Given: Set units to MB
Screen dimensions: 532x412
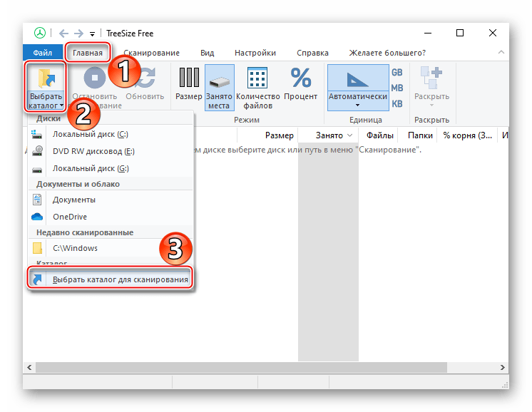Looking at the screenshot, I should point(397,88).
